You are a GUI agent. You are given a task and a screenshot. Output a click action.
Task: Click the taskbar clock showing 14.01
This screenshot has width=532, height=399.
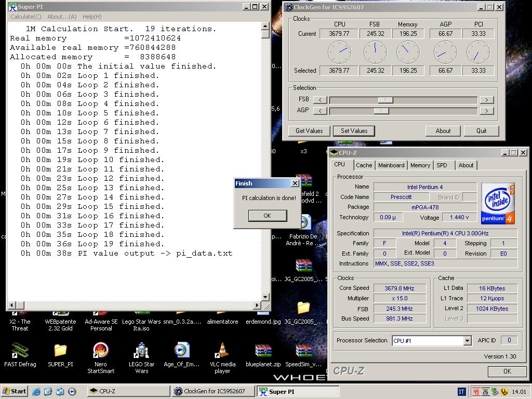tap(518, 392)
